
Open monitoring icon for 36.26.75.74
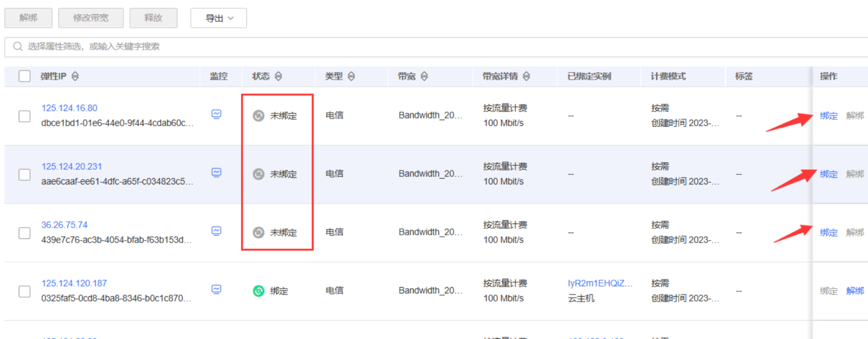216,231
